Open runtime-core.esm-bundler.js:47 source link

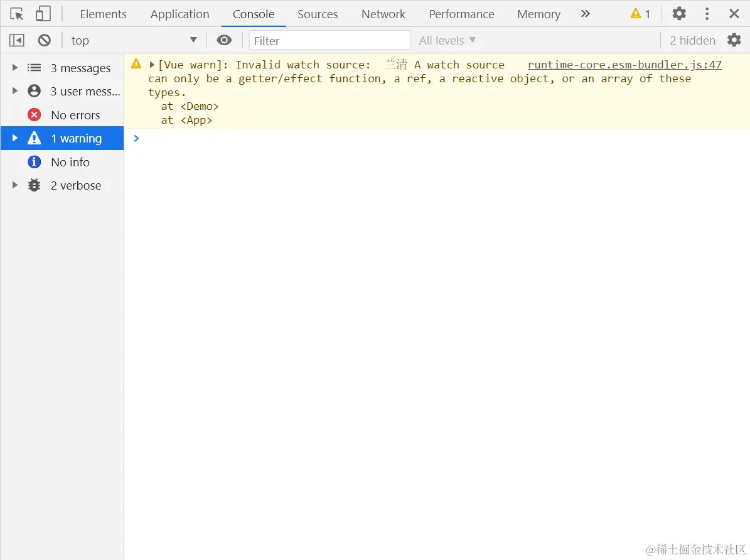click(624, 65)
